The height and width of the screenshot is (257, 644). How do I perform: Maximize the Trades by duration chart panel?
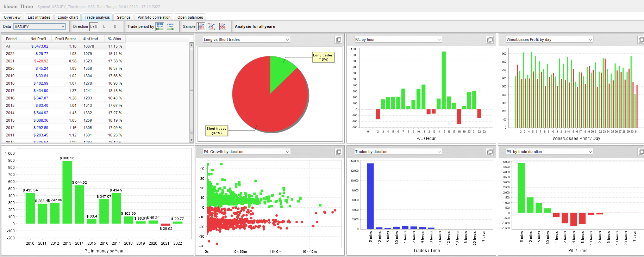tap(490, 152)
